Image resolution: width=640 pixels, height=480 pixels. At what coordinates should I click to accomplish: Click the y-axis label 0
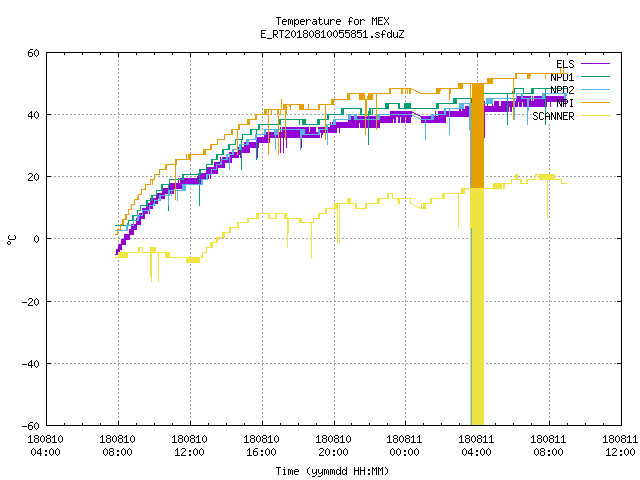point(36,239)
